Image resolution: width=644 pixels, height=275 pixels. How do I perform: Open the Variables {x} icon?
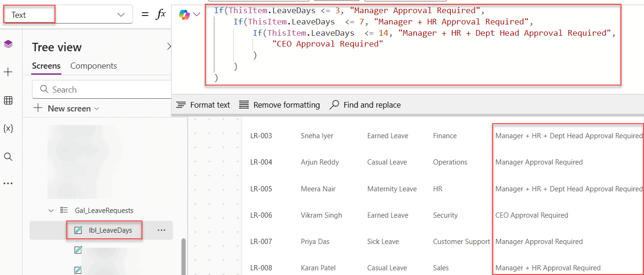(x=8, y=128)
